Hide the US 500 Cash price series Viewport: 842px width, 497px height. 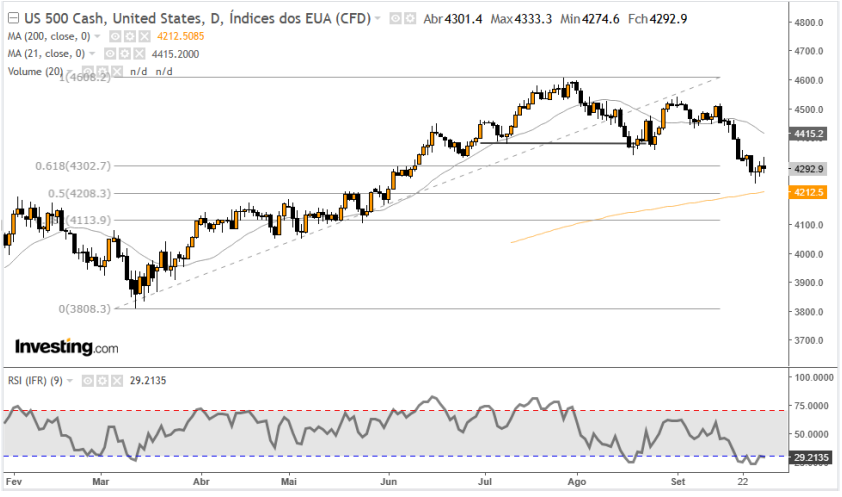395,19
